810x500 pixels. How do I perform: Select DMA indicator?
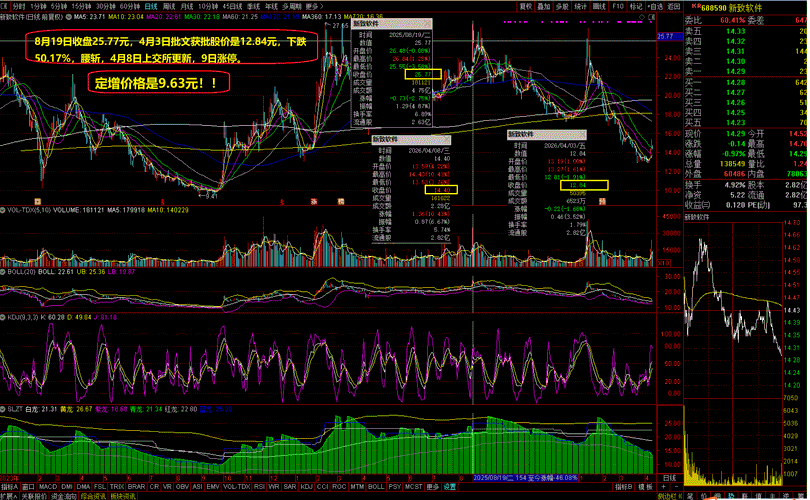83,487
